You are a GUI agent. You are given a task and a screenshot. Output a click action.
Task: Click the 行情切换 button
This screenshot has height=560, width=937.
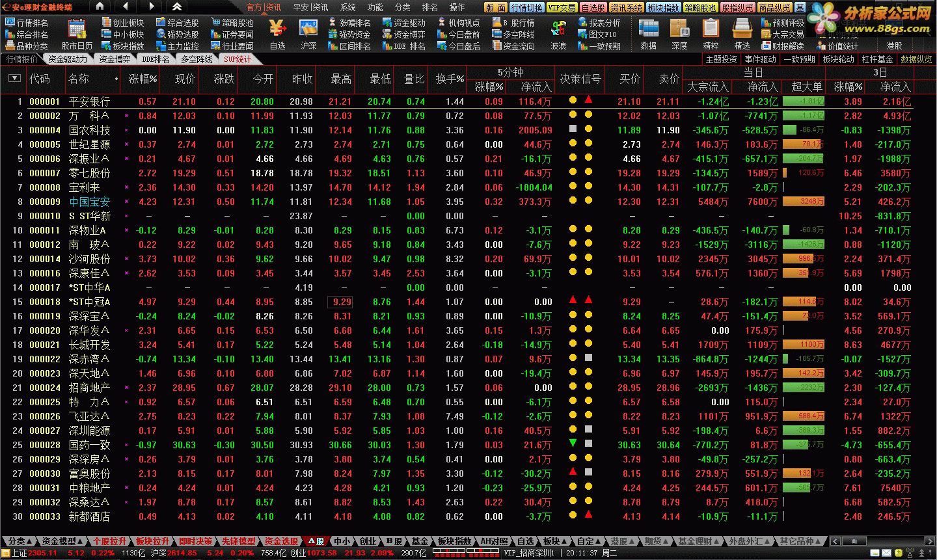pos(526,7)
